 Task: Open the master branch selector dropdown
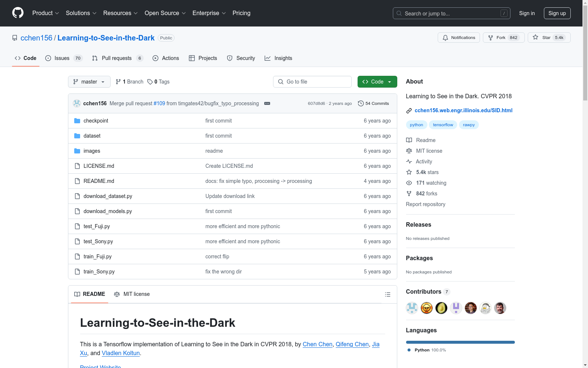point(89,82)
